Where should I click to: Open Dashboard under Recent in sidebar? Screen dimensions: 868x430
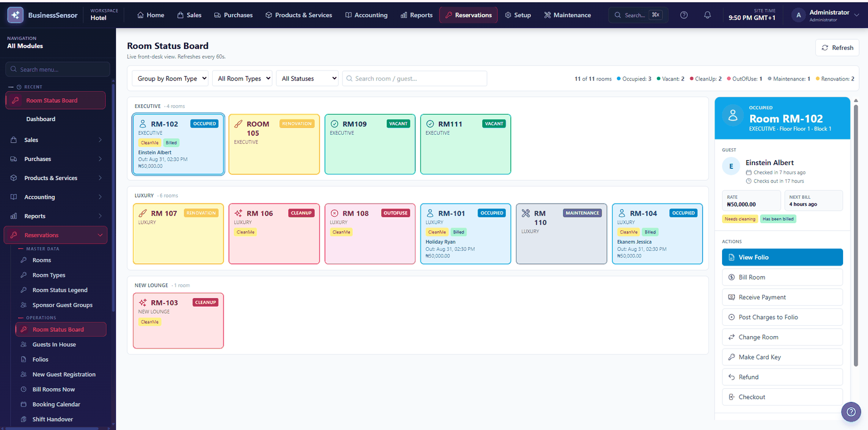tap(41, 119)
